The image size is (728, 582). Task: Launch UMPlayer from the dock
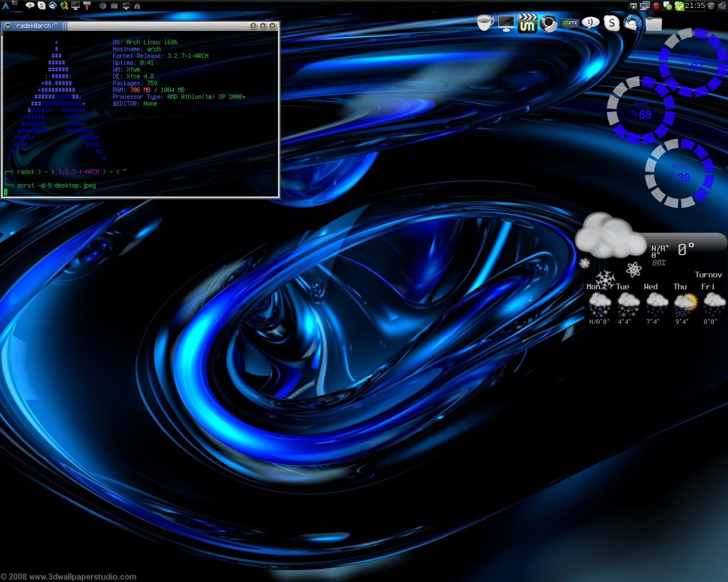(527, 23)
